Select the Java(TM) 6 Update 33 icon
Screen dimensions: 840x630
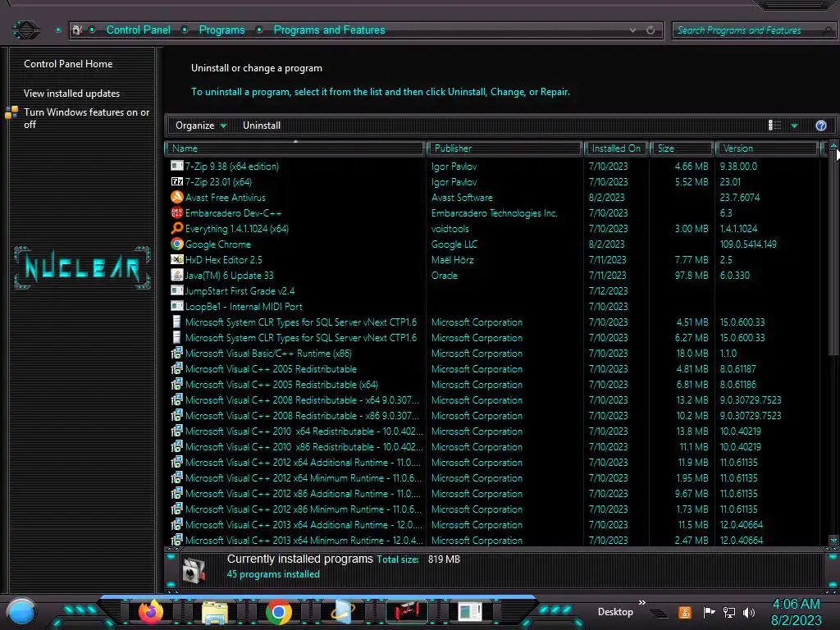pos(177,275)
